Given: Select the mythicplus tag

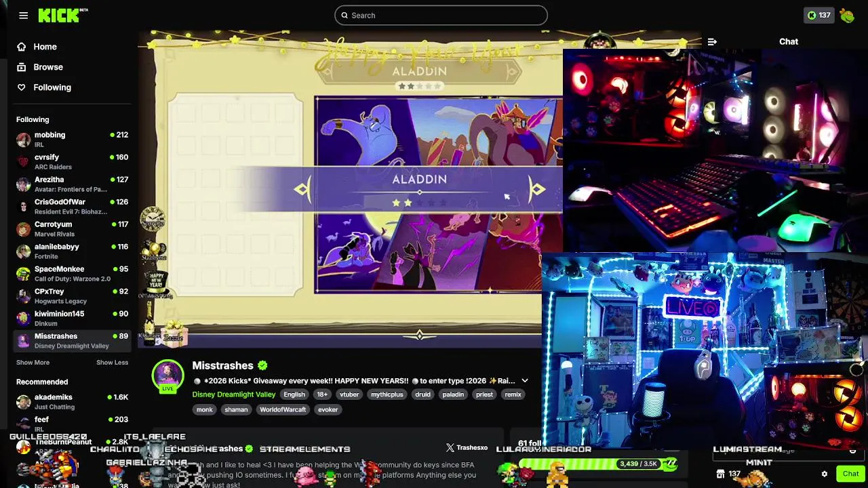Looking at the screenshot, I should [x=387, y=394].
